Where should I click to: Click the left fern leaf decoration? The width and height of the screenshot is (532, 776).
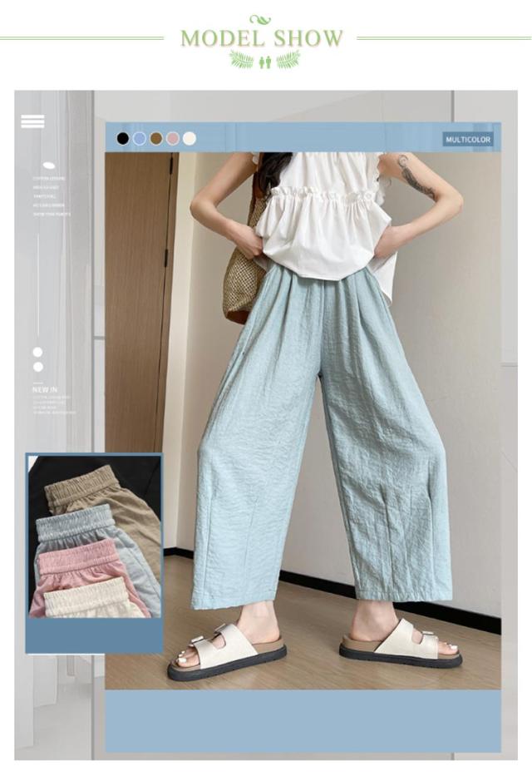point(241,60)
